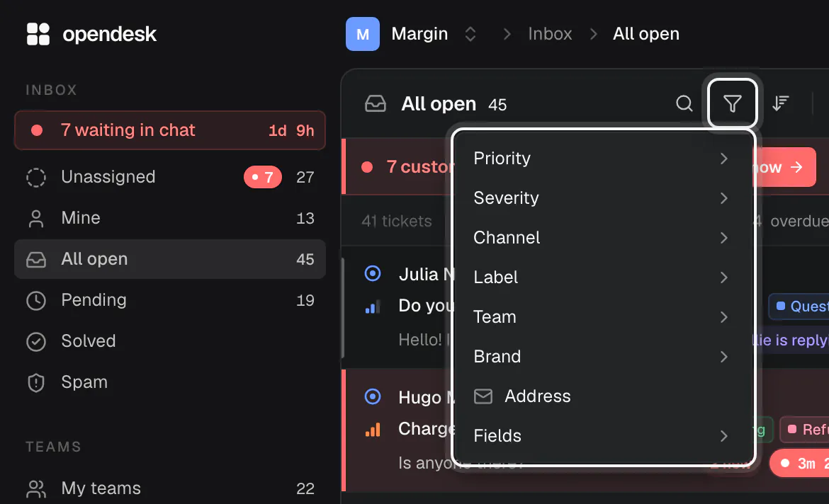Viewport: 829px width, 504px height.
Task: Select the Julia ticket status circle
Action: tap(373, 274)
